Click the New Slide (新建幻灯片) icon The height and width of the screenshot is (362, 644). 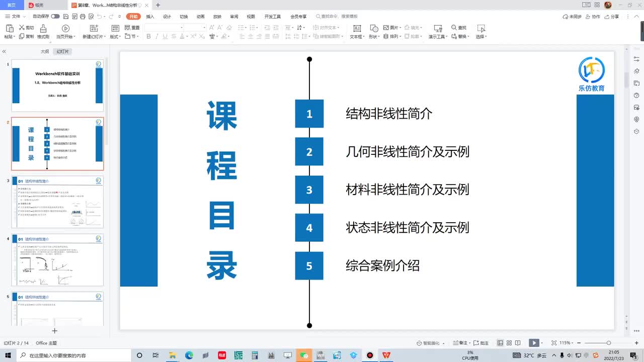94,28
